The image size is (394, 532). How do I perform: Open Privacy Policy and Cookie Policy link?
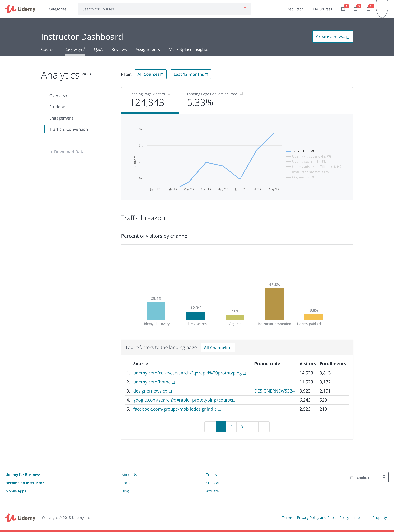click(x=323, y=518)
